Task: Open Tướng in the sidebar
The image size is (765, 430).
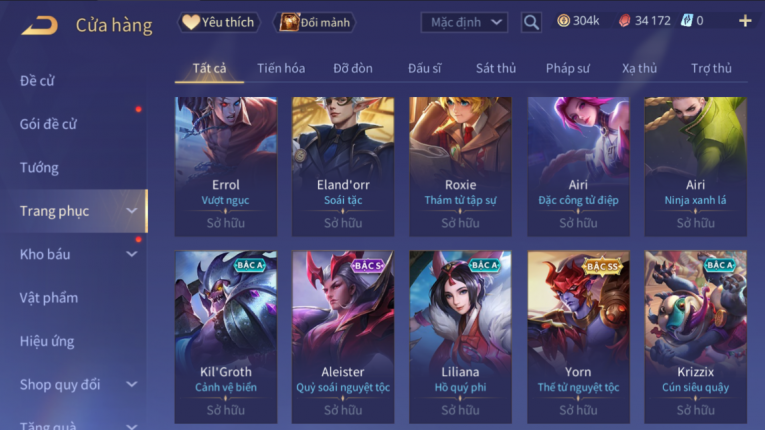Action: coord(39,167)
